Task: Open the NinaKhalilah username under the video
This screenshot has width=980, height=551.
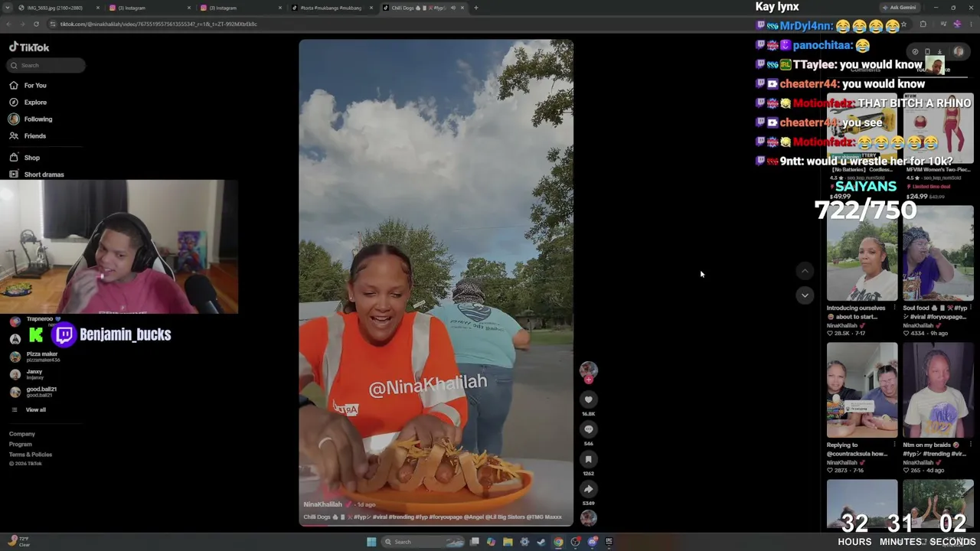Action: coord(322,505)
